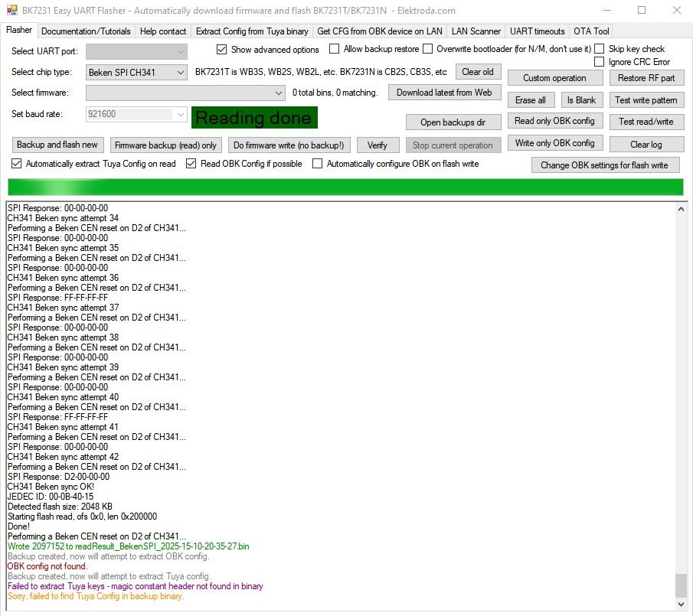Click Write only OBK config

pyautogui.click(x=554, y=142)
